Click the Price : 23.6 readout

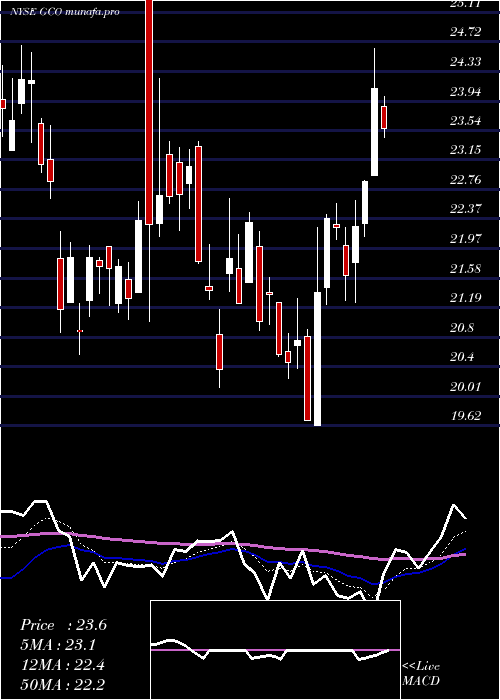click(x=63, y=625)
